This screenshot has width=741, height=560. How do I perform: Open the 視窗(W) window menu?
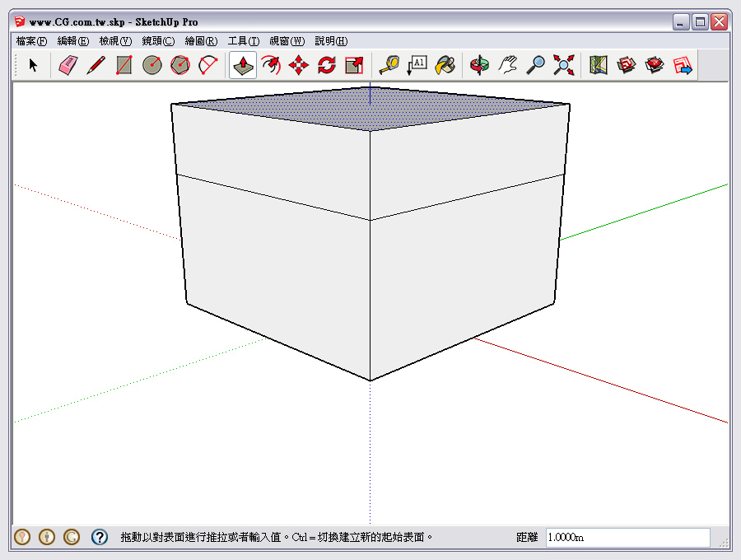(x=287, y=41)
